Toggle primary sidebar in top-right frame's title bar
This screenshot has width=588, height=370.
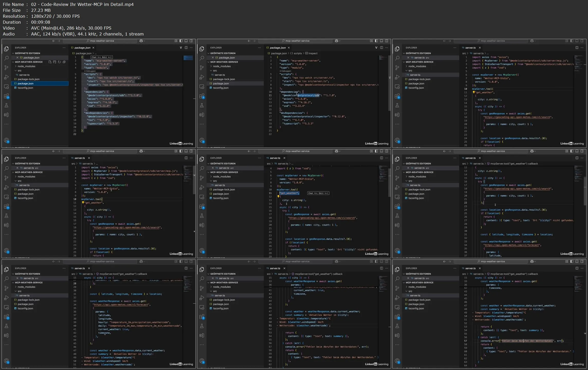point(572,41)
